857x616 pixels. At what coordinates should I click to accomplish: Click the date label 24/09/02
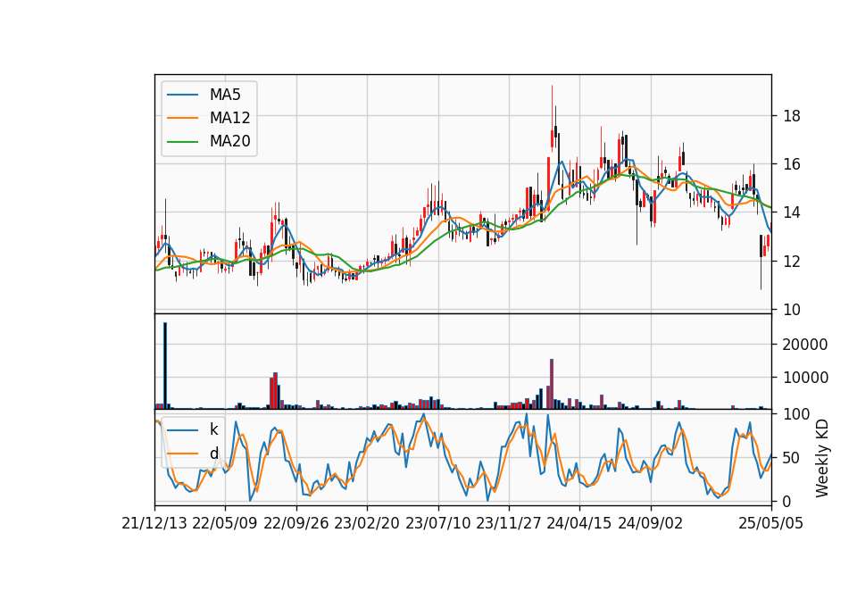click(x=651, y=524)
